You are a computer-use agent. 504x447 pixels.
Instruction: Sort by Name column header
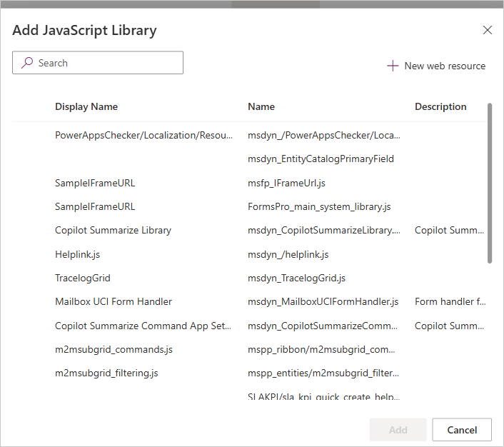point(261,106)
